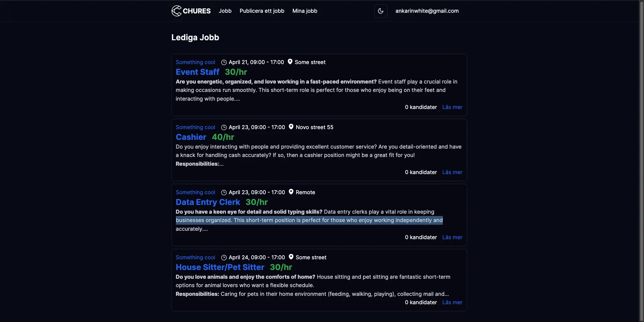Viewport: 644px width, 322px height.
Task: Click the Chures logo icon
Action: [177, 11]
